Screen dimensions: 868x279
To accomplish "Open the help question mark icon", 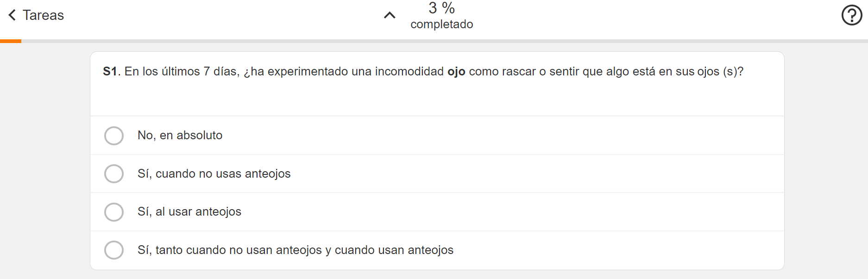I will pyautogui.click(x=851, y=15).
